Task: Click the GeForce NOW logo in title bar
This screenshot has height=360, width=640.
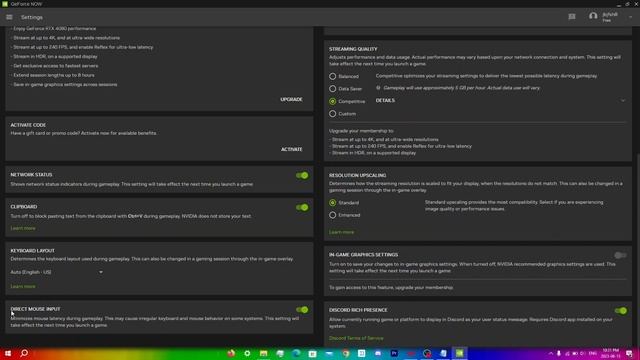Action: [4, 4]
